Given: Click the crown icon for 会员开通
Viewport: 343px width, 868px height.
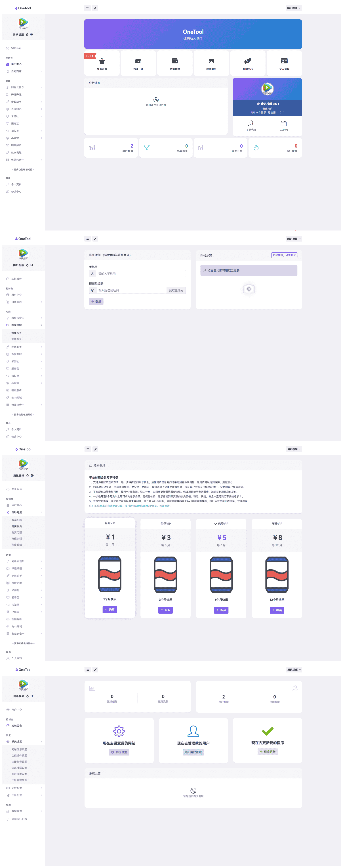Looking at the screenshot, I should (102, 61).
